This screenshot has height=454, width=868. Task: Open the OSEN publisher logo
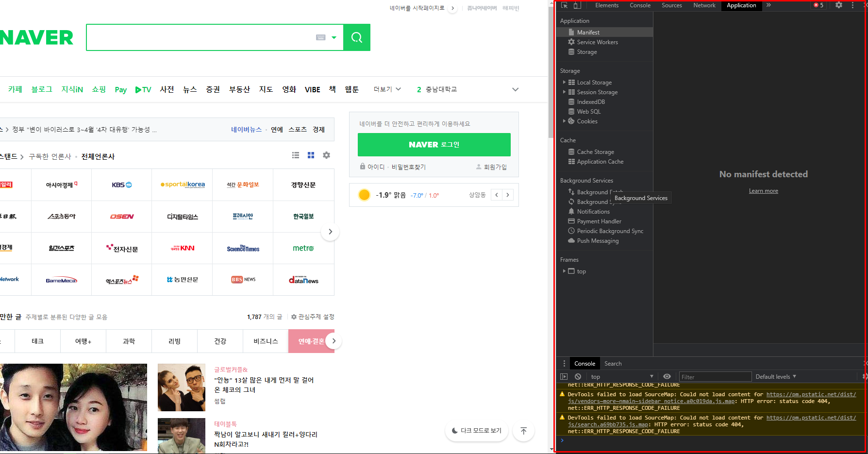121,217
